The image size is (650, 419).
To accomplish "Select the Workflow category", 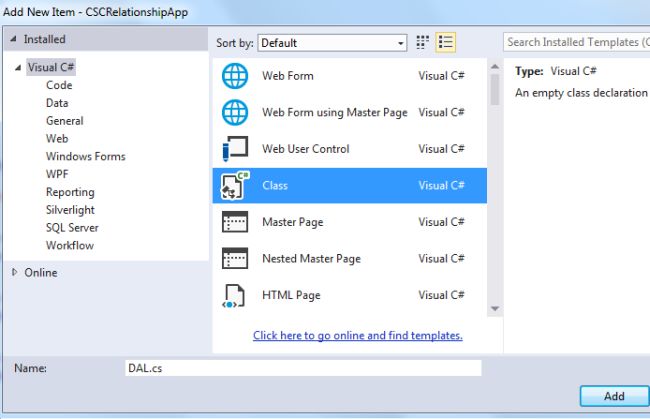I will pos(70,245).
